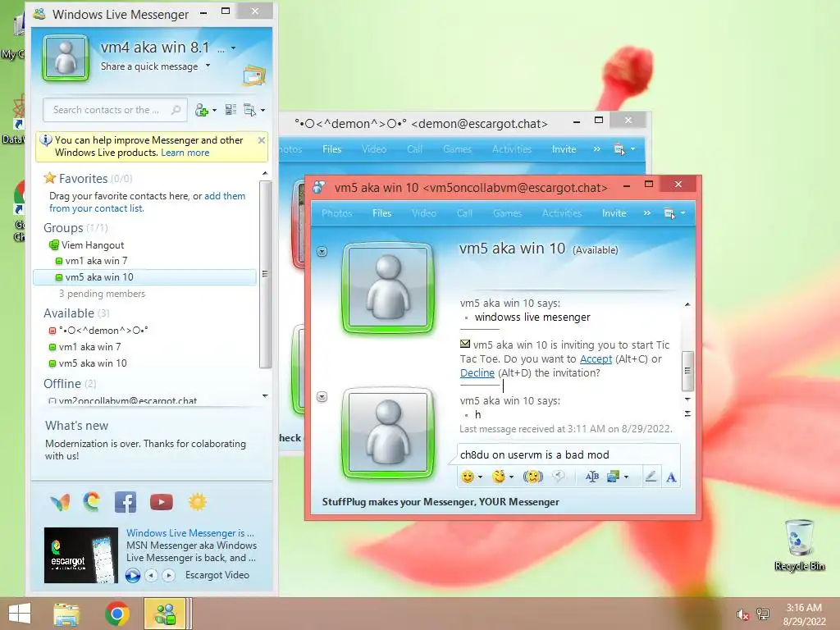Click Invite in the vm5 chat window
The height and width of the screenshot is (630, 840).
[614, 213]
